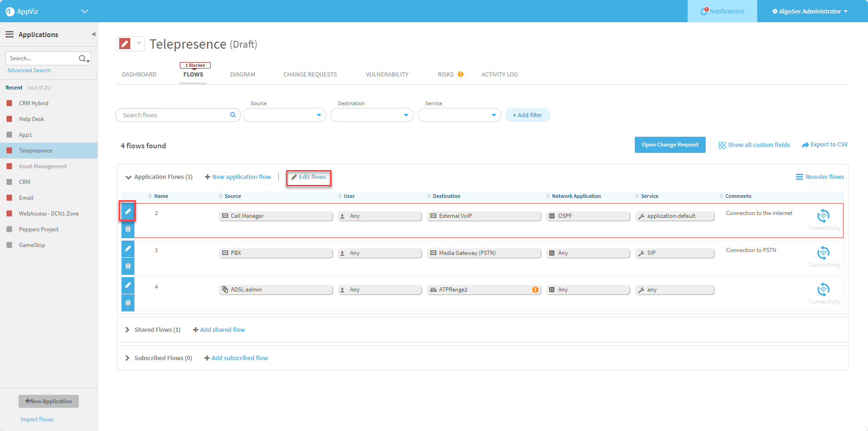868x431 pixels.
Task: Click the search magnifier in Search flows
Action: click(233, 115)
